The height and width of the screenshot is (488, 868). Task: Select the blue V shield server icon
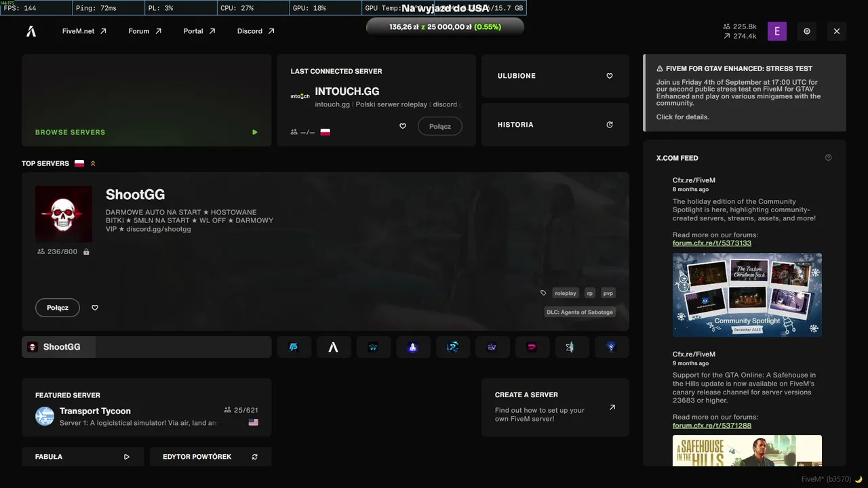[611, 347]
